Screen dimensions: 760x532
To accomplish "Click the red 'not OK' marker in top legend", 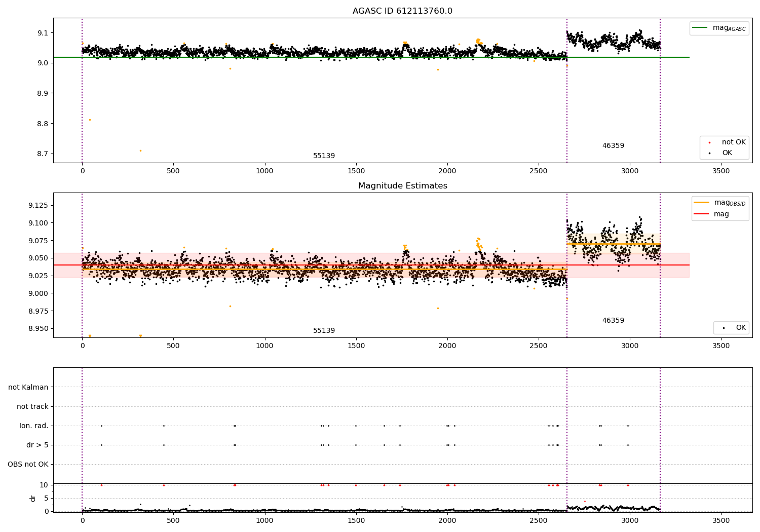I will click(x=709, y=143).
